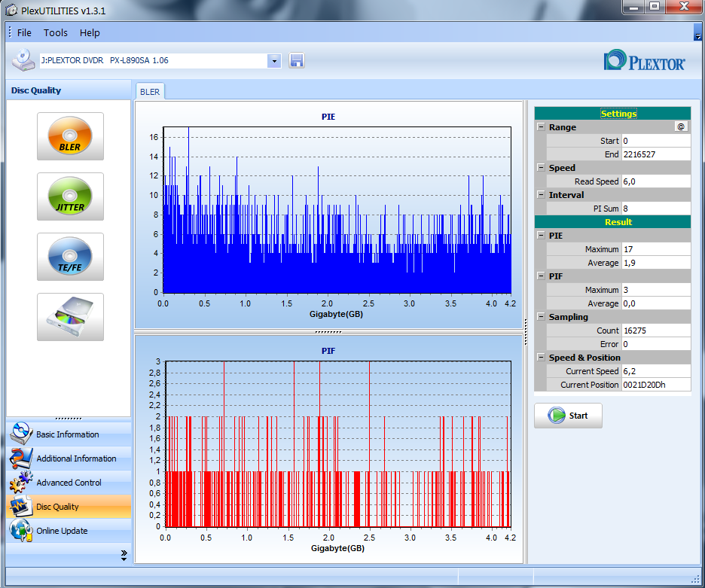Open the File menu
Viewport: 705px width, 588px height.
(24, 33)
